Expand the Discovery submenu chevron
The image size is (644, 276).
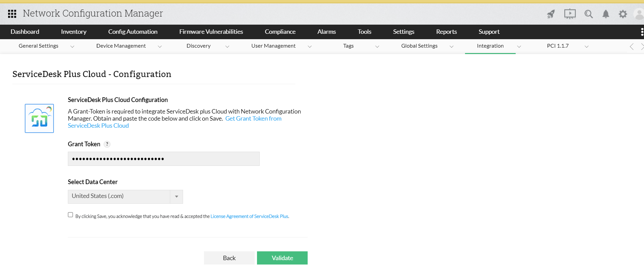point(227,47)
